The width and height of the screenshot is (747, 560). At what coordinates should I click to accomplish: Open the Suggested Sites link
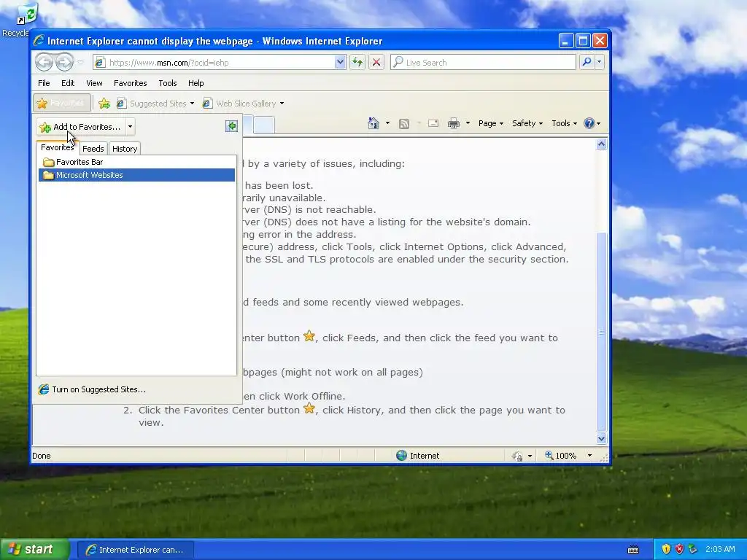pyautogui.click(x=152, y=104)
